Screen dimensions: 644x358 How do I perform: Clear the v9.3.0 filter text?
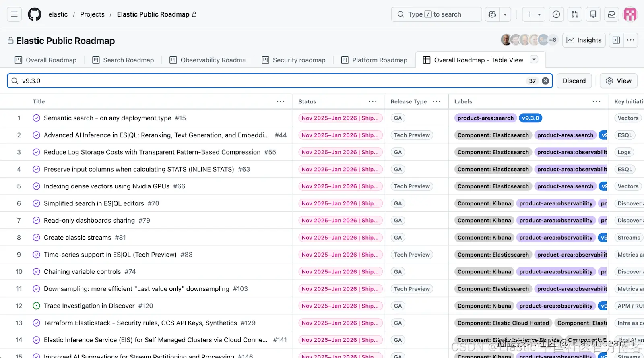click(545, 81)
